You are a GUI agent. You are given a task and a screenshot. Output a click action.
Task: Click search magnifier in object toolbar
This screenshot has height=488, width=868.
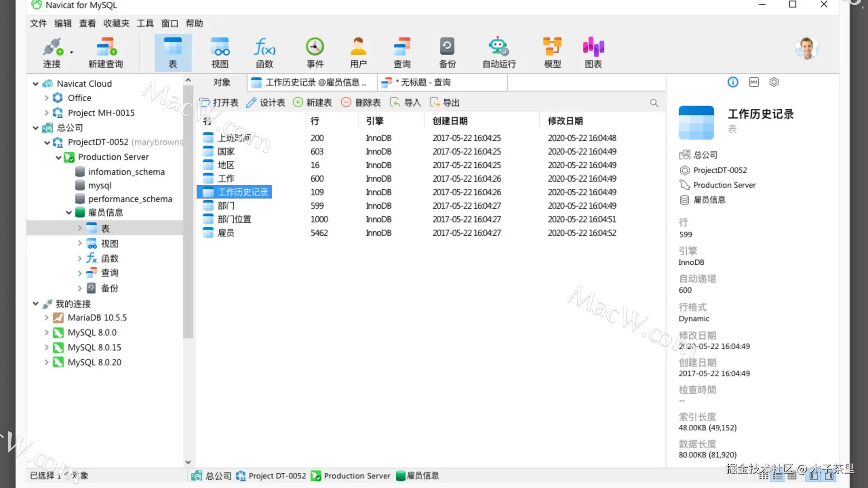[654, 103]
